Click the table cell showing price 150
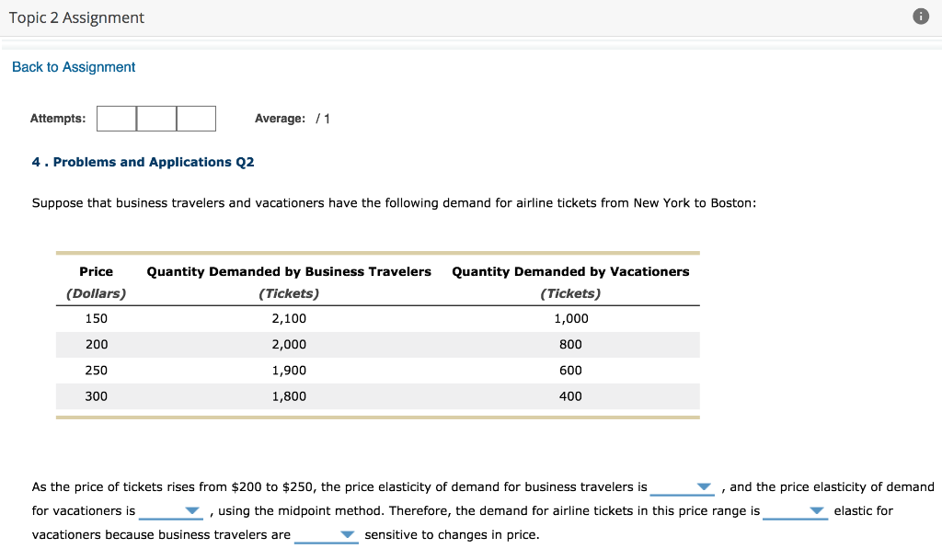 pyautogui.click(x=96, y=318)
